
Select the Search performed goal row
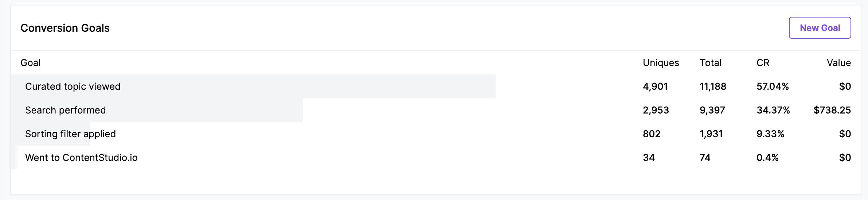(x=66, y=110)
